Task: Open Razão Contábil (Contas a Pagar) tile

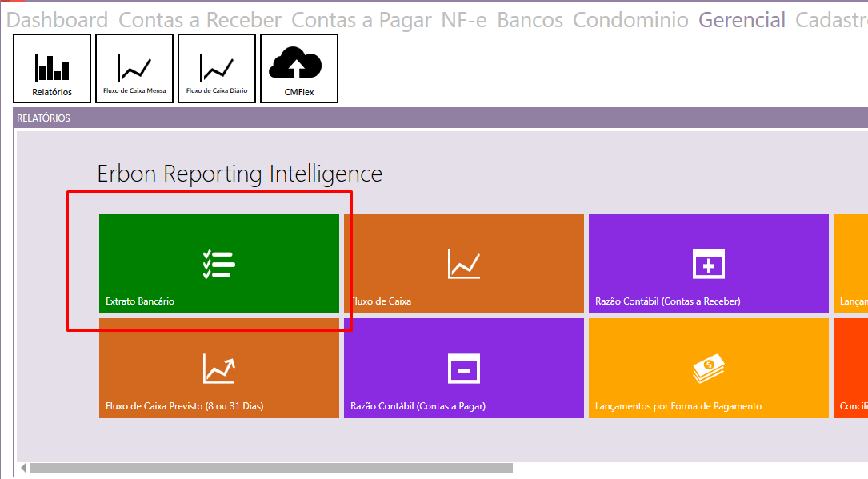Action: click(x=463, y=368)
